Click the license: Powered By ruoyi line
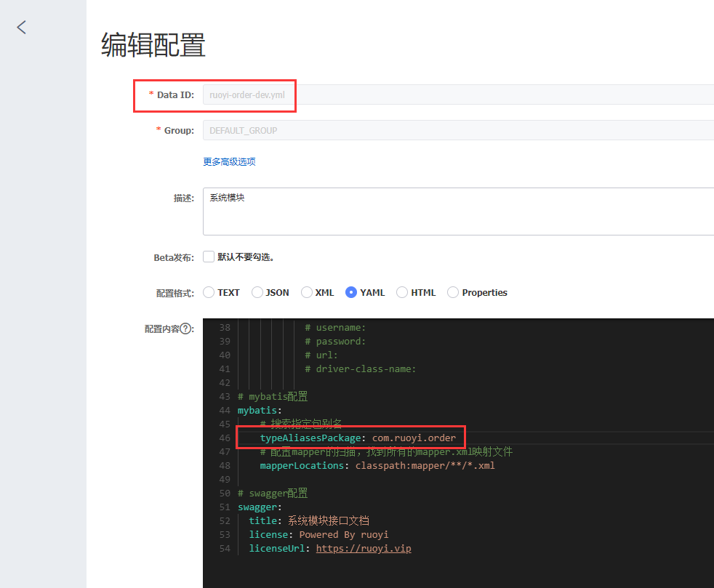 coord(318,535)
